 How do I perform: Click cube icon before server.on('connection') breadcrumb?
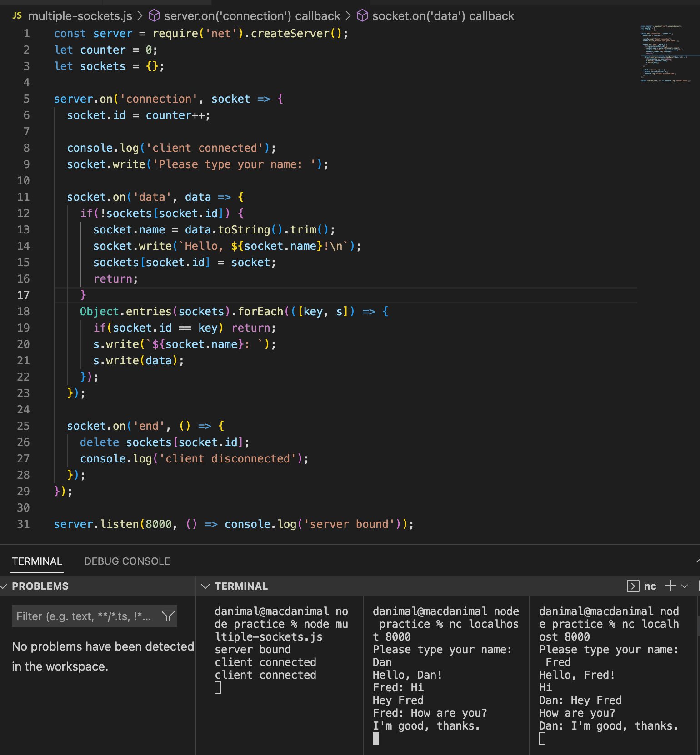pyautogui.click(x=155, y=16)
